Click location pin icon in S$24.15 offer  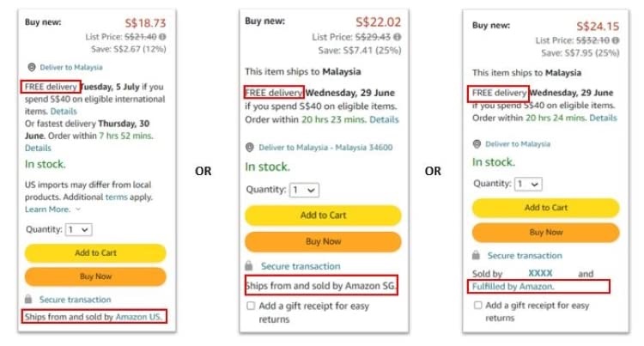coord(477,144)
